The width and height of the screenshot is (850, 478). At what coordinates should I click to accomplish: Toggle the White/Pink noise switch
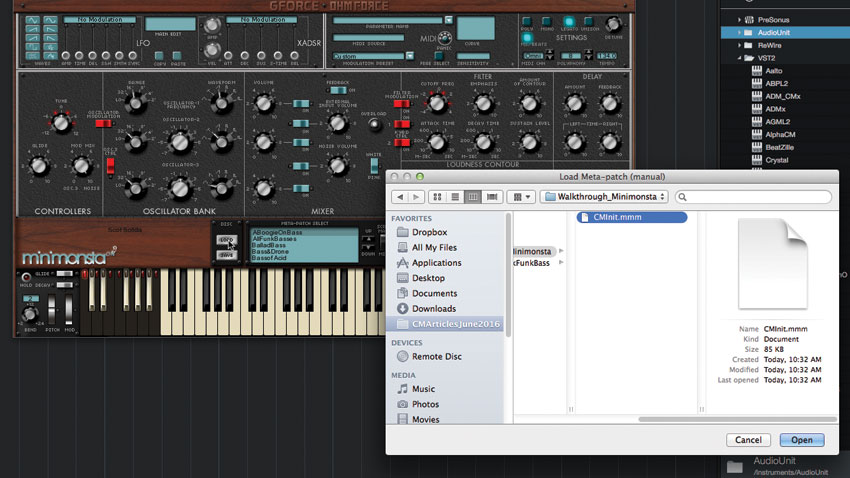click(x=374, y=165)
